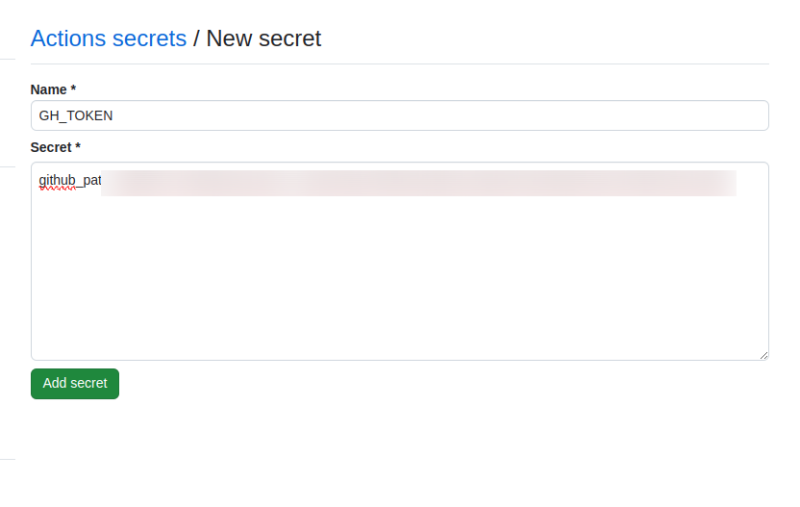This screenshot has width=800, height=507.
Task: Click the Add secret button
Action: click(x=75, y=383)
